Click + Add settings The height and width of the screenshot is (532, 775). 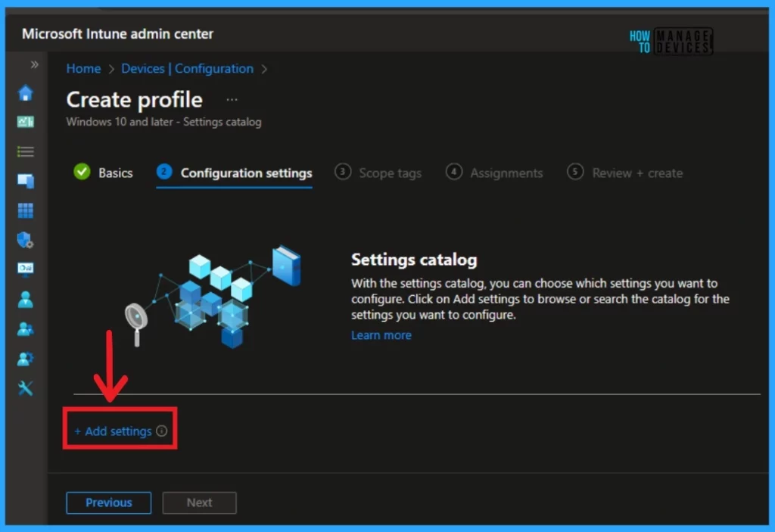click(x=114, y=431)
